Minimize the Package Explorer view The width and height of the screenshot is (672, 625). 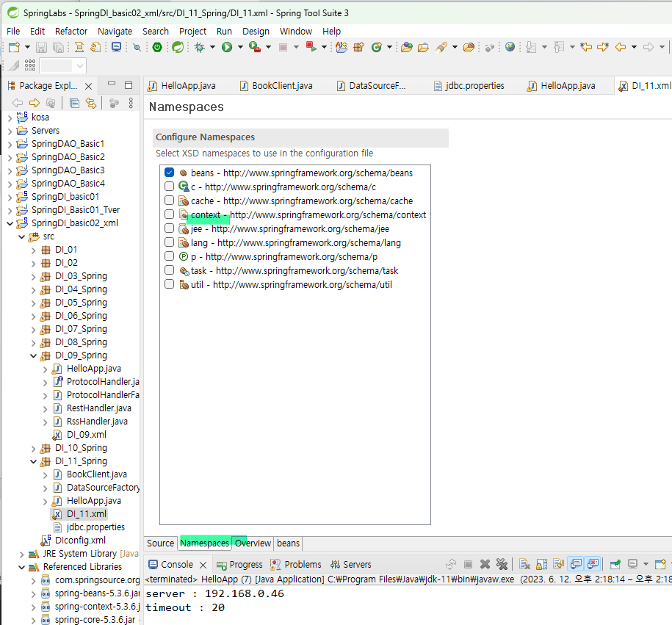(112, 84)
